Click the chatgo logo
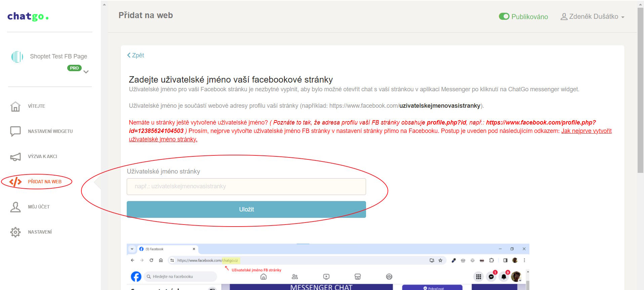The width and height of the screenshot is (644, 290). (x=28, y=16)
